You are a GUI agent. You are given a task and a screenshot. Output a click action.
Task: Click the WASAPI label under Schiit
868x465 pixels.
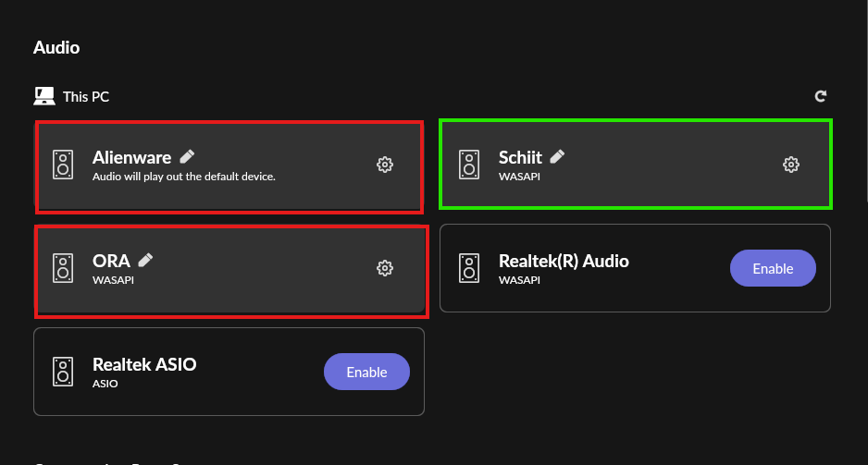(519, 177)
